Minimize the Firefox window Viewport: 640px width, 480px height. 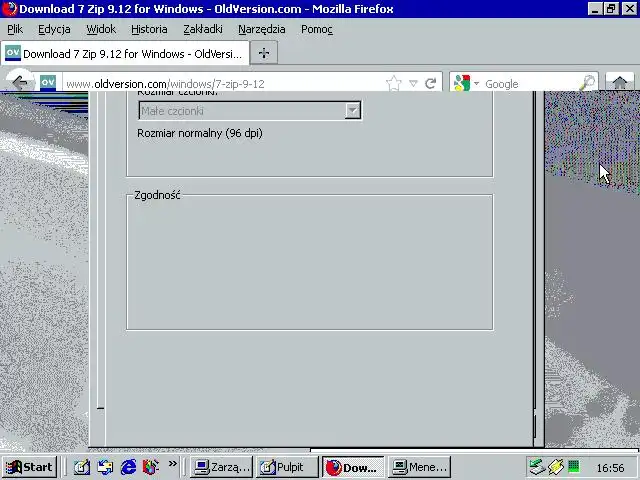pos(595,9)
